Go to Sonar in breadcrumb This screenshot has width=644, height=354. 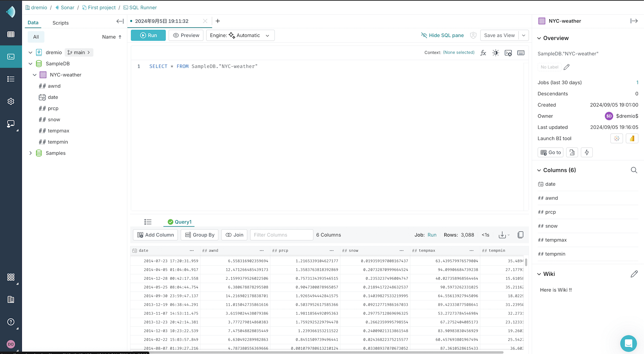(x=65, y=7)
